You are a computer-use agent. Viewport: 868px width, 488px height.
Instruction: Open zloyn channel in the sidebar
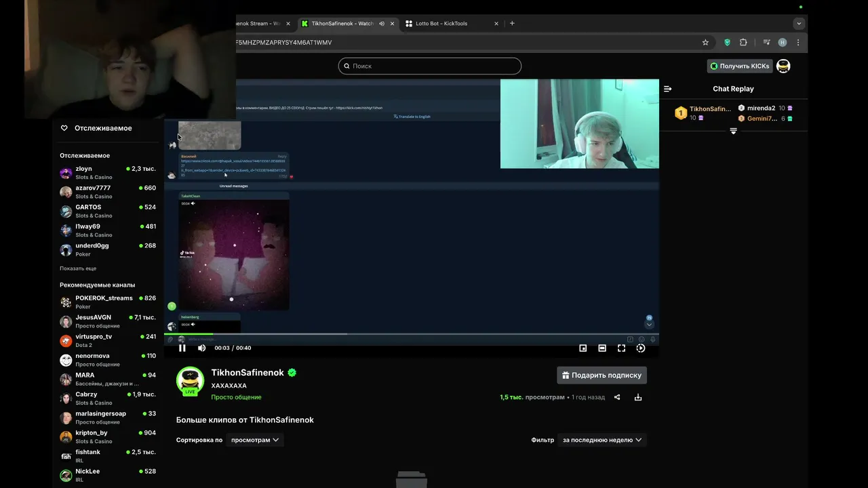pyautogui.click(x=108, y=173)
